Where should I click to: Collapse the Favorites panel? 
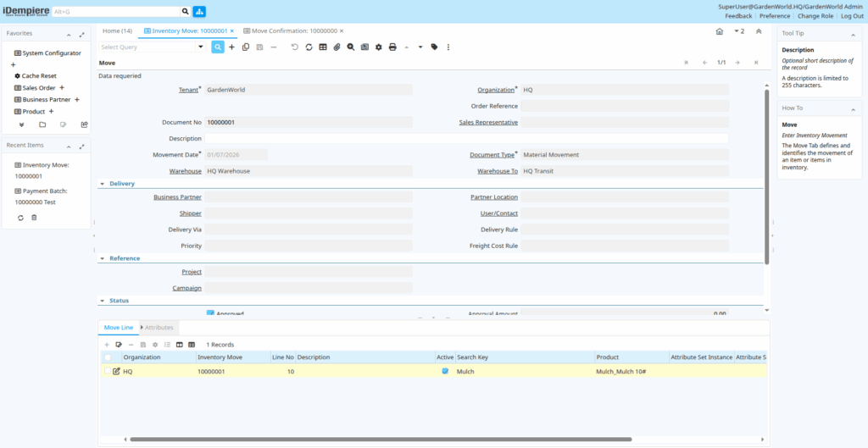pyautogui.click(x=69, y=34)
